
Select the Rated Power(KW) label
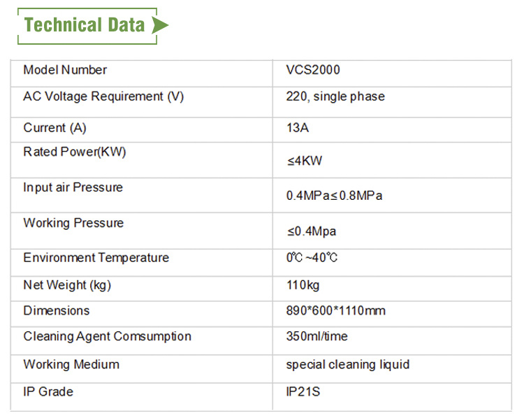coord(75,152)
